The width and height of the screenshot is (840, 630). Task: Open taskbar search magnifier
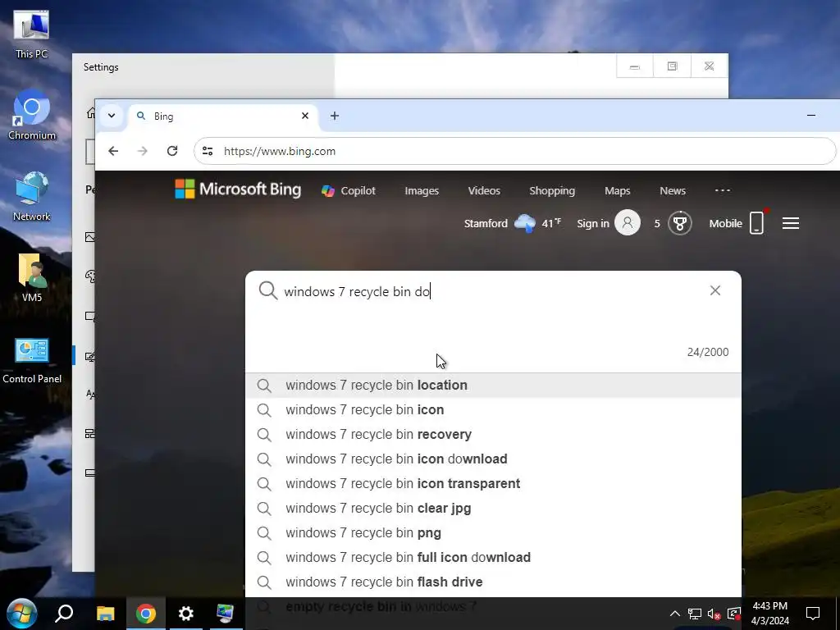[64, 614]
